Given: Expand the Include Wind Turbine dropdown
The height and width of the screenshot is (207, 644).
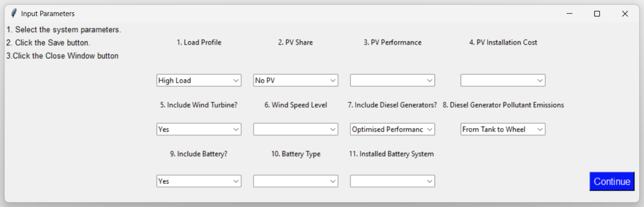Looking at the screenshot, I should (x=199, y=129).
